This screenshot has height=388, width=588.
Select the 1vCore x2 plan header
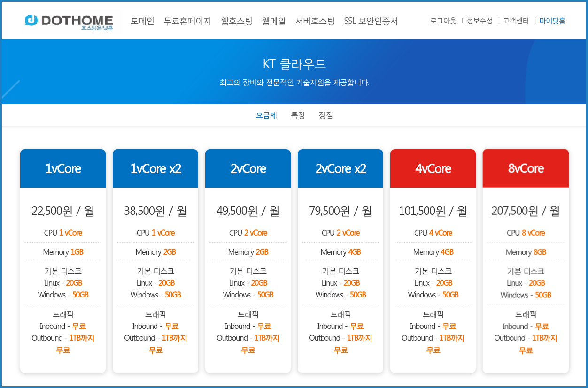click(x=155, y=169)
